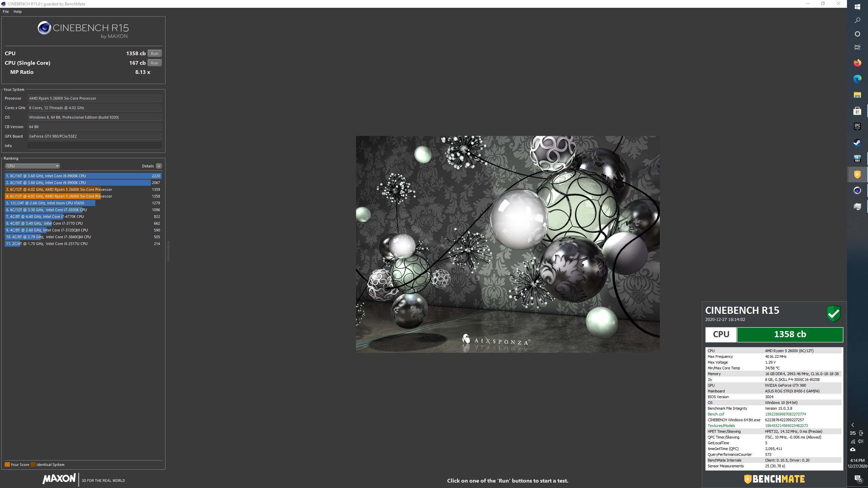
Task: Open the blue bar-chart app on taskbar
Action: pos(857,159)
